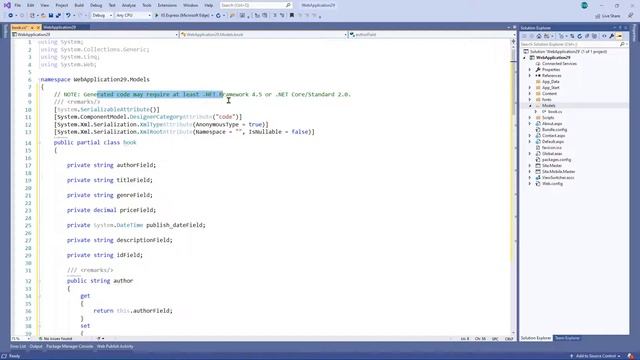Screen dimensions: 640x360
Task: Click the user account avatar icon
Action: (x=584, y=5)
